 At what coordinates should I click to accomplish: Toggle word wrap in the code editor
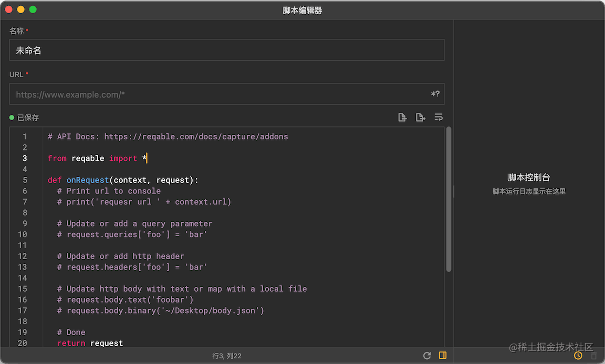[439, 117]
